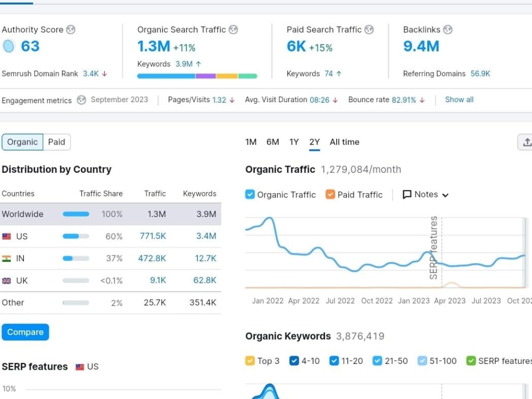Click globe icon beside Organic Search Traffic

tap(233, 29)
